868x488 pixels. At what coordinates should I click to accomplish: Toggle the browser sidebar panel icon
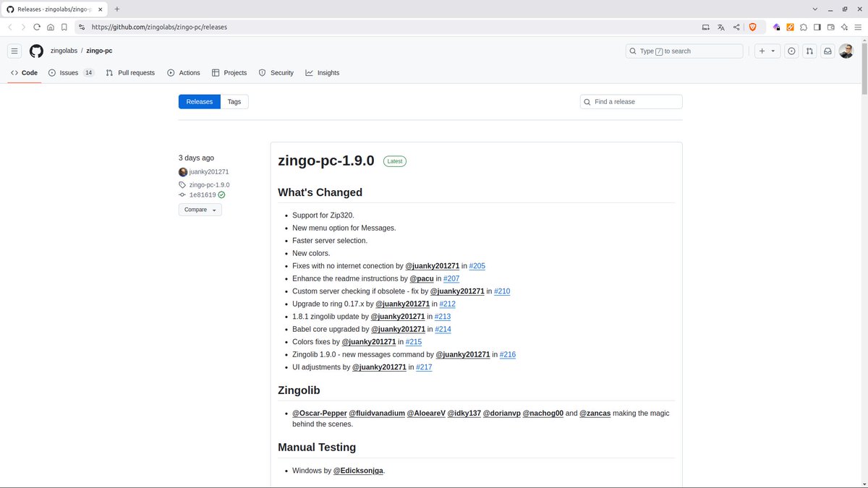(x=817, y=27)
